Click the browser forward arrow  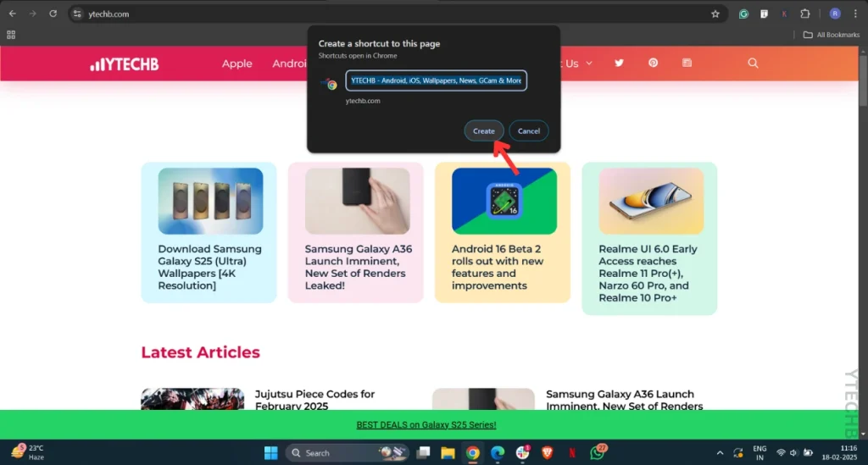pos(33,14)
